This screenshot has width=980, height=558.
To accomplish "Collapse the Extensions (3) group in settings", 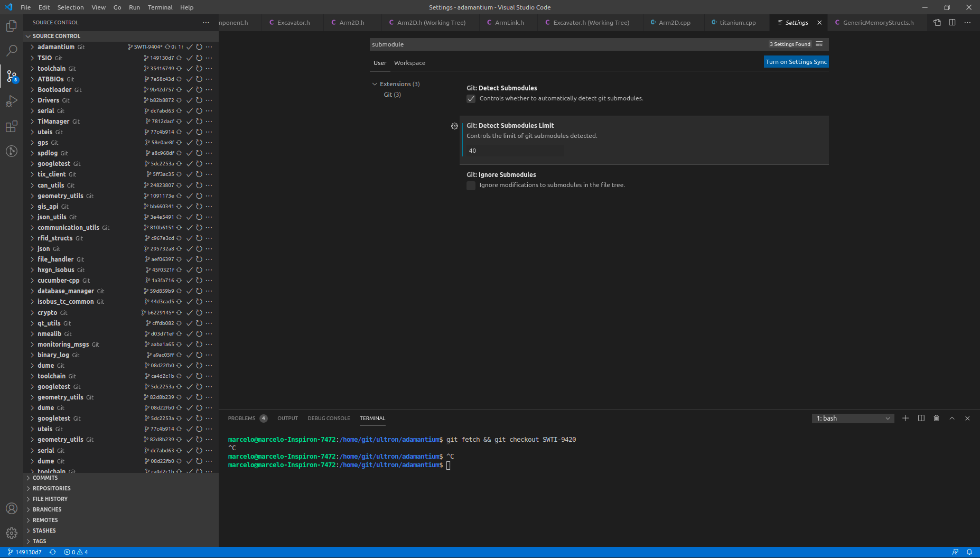I will 375,83.
